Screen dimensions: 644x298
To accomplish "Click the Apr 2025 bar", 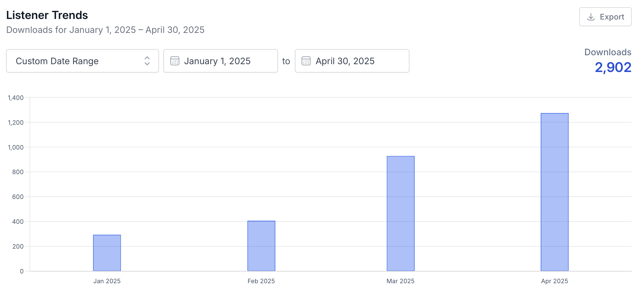I will pos(554,192).
